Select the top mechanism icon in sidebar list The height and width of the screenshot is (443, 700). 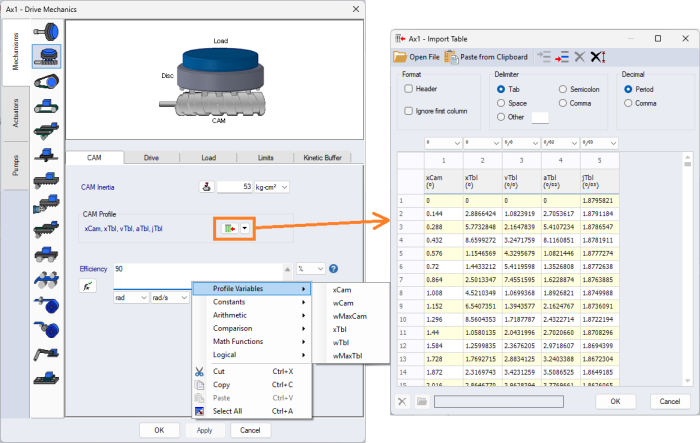coord(46,32)
